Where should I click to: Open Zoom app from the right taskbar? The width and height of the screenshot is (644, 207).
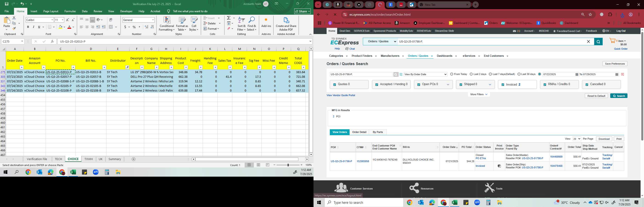(477, 202)
